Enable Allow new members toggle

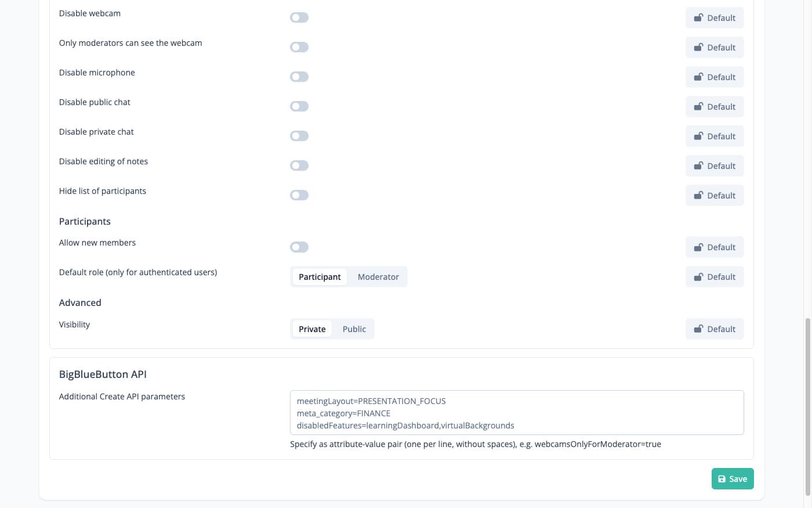point(299,247)
